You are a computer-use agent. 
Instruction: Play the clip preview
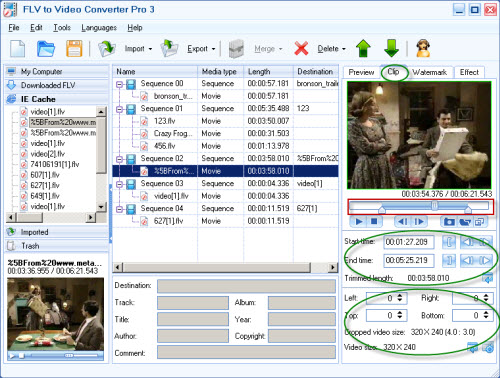click(x=359, y=221)
